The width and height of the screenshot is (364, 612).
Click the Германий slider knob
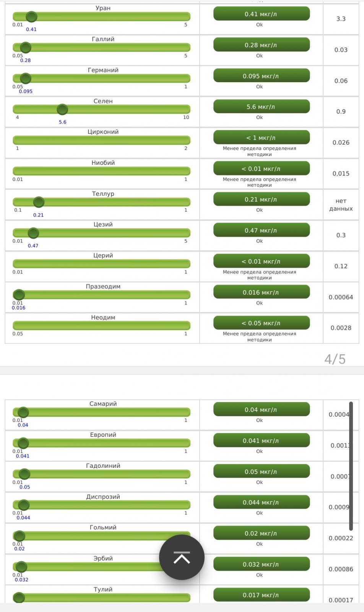[x=26, y=78]
